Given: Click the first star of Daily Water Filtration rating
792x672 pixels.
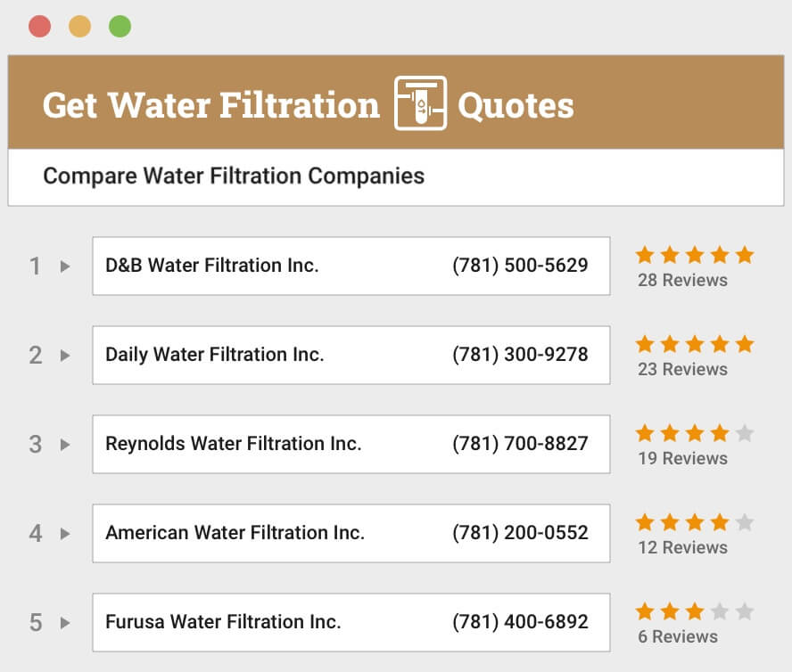Looking at the screenshot, I should (645, 344).
